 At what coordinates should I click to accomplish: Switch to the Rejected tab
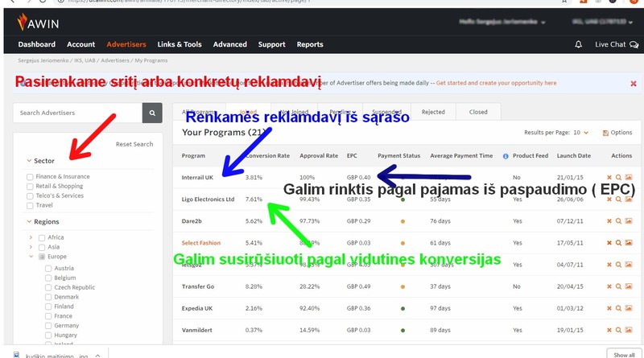pyautogui.click(x=433, y=112)
